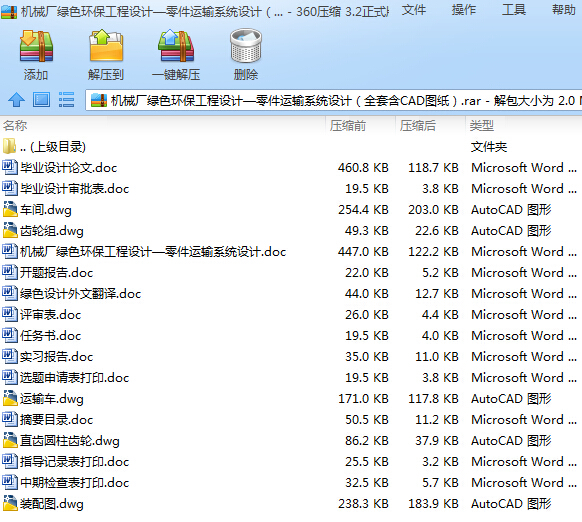This screenshot has height=522, width=582.
Task: Open the 帮助 menu
Action: coord(563,10)
